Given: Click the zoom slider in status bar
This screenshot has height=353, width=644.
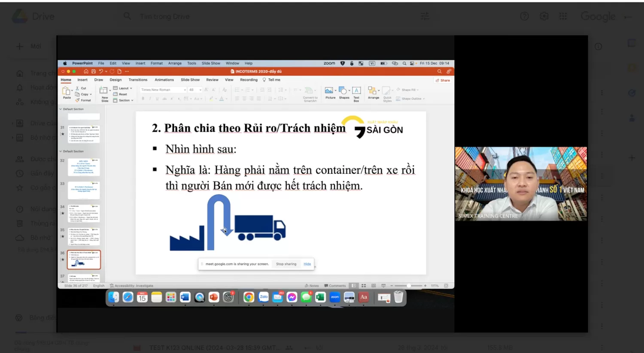Looking at the screenshot, I should (408, 286).
